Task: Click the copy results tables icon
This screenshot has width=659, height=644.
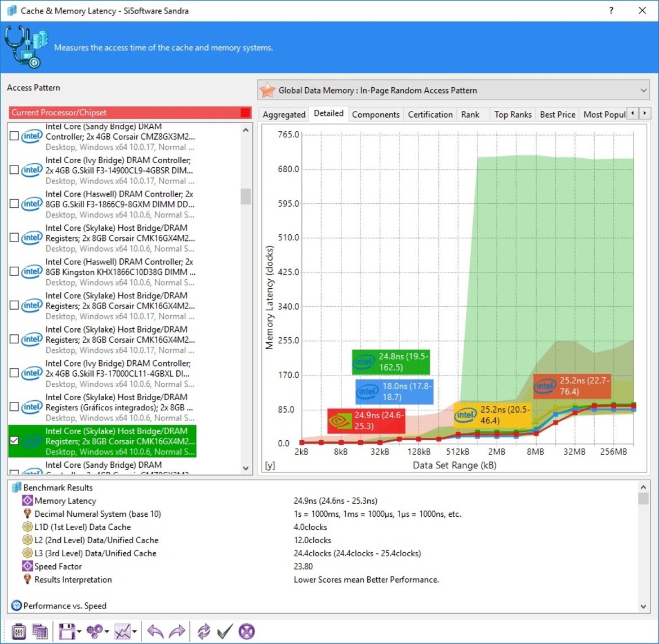Action: [40, 631]
